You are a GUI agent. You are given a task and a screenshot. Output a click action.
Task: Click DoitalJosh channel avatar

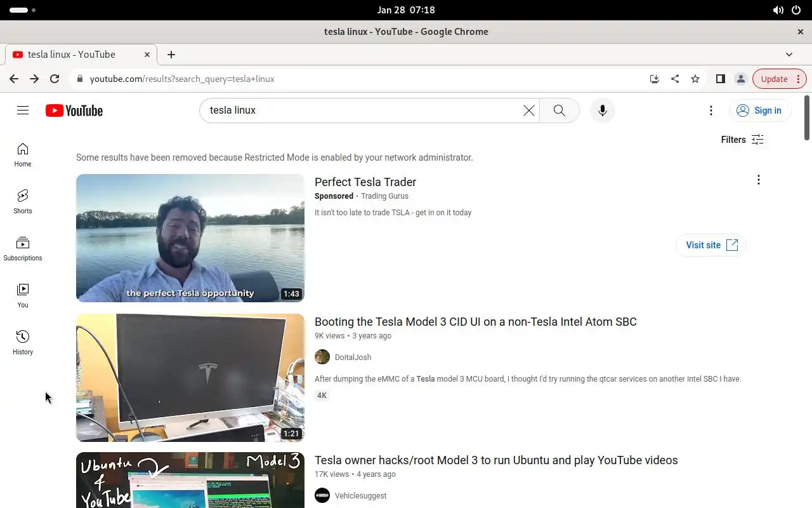[x=322, y=357]
